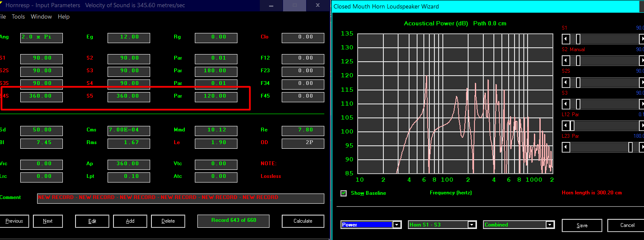Toggle the Show Baseline checkbox

pyautogui.click(x=344, y=193)
